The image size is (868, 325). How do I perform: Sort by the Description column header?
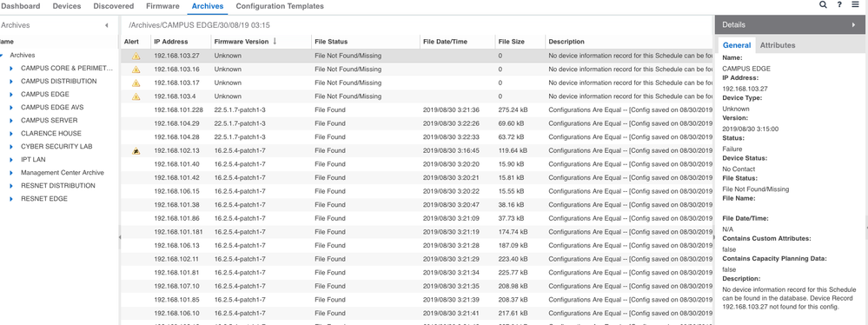pyautogui.click(x=629, y=42)
